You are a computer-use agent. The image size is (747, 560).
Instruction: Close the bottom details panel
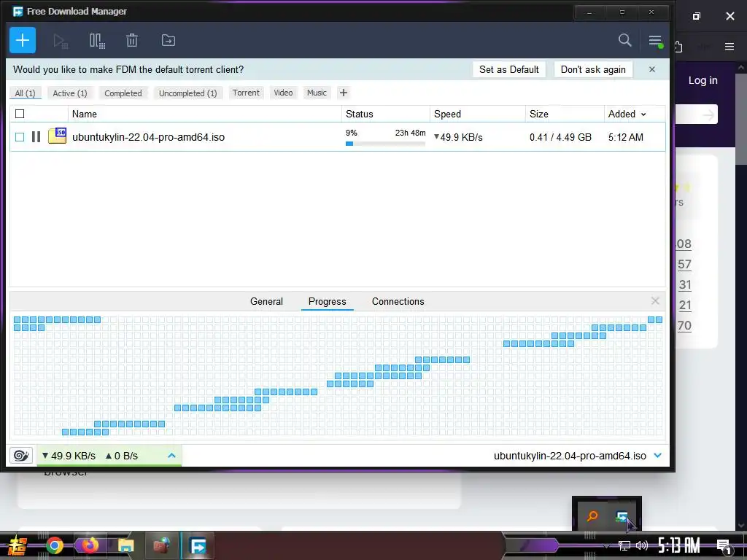(x=655, y=301)
